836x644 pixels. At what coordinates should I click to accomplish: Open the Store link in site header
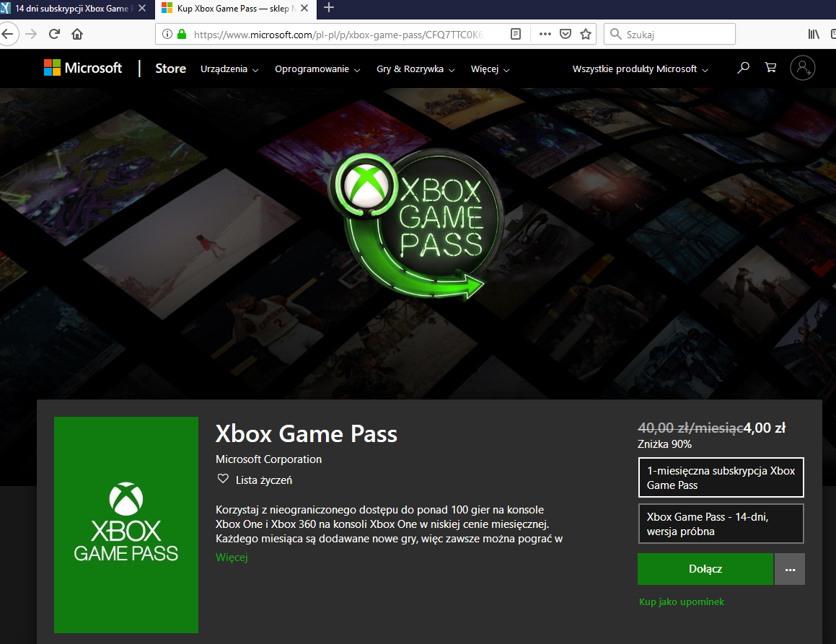171,69
